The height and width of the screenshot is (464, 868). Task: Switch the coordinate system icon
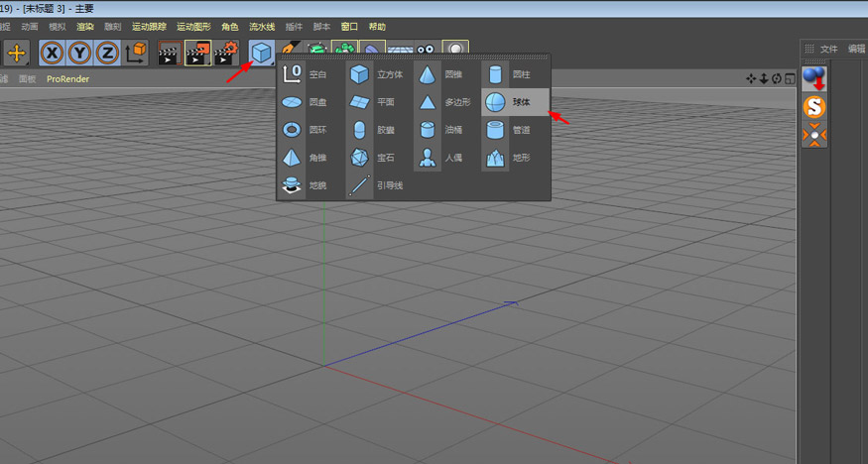click(136, 54)
